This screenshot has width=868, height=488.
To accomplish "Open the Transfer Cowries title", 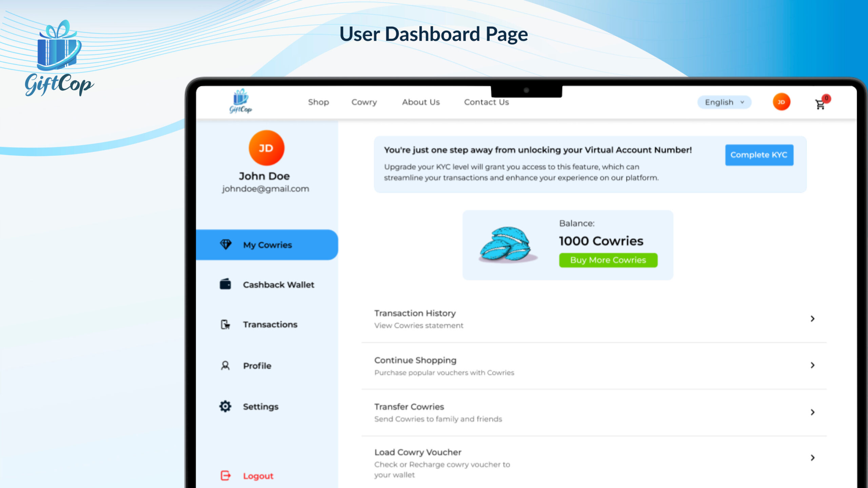I will click(x=409, y=407).
